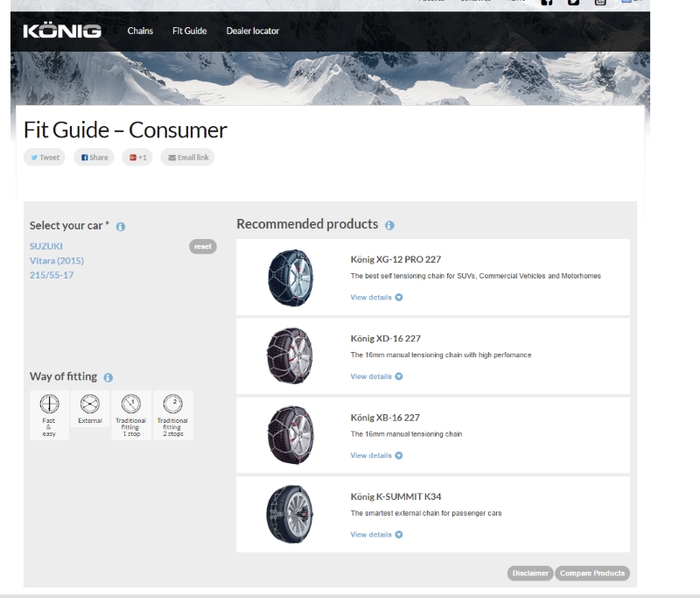Viewport: 700px width, 598px height.
Task: Open the YouTube icon in top bar
Action: coord(600,3)
